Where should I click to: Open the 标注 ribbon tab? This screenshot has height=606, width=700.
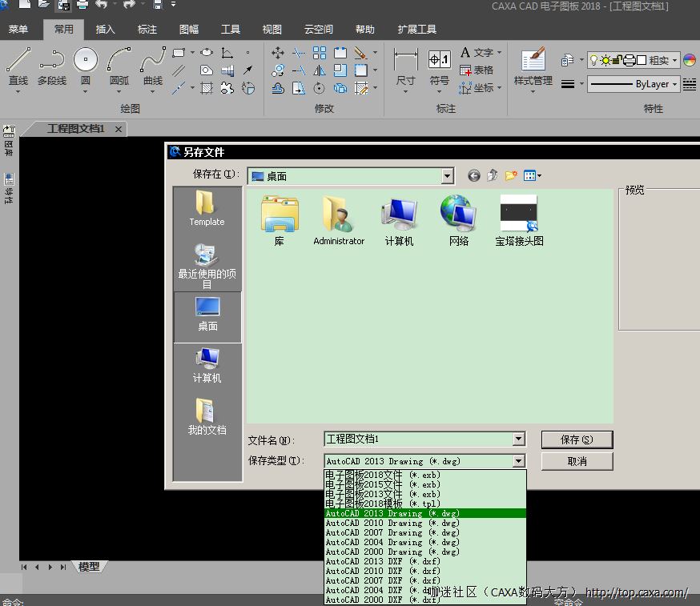(x=147, y=30)
